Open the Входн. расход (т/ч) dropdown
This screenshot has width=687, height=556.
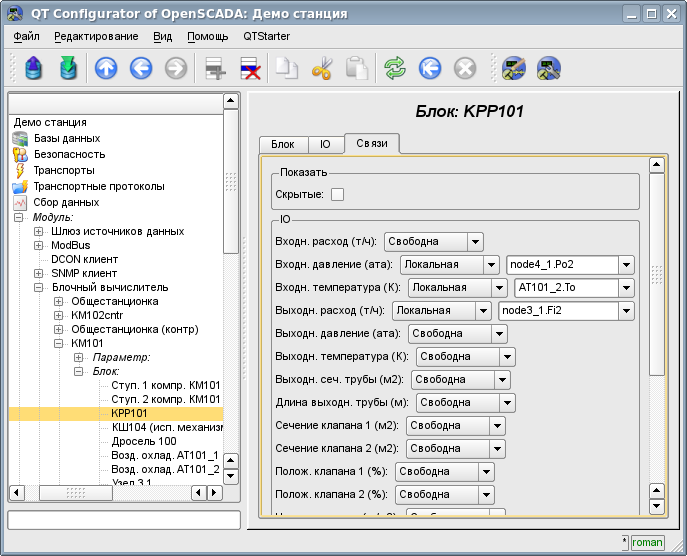point(433,242)
